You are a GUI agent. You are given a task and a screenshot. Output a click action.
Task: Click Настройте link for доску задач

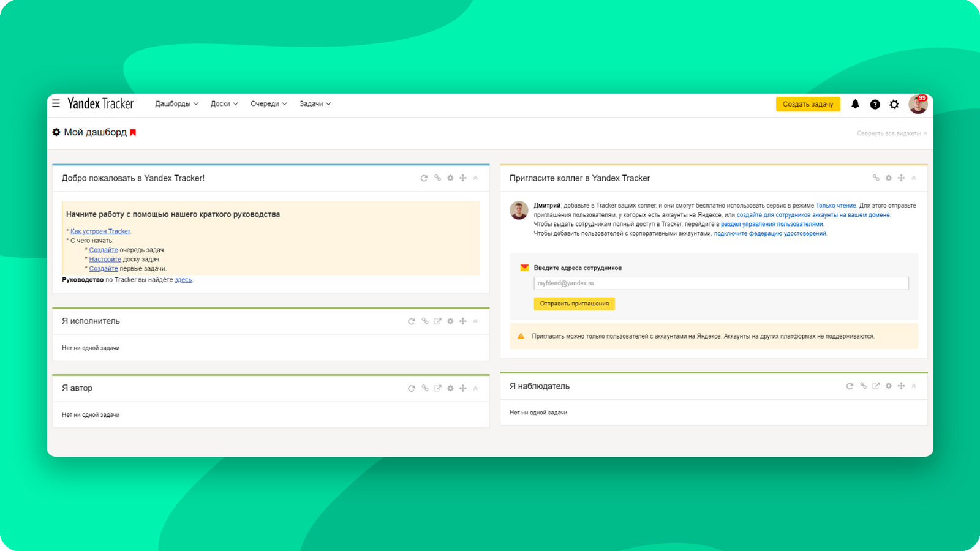tap(105, 259)
